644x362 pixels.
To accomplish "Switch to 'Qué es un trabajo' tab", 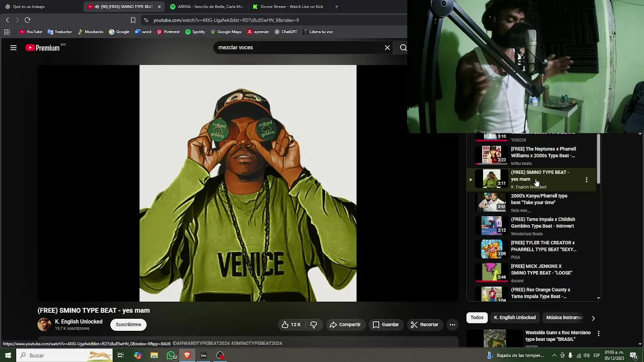I will (40, 7).
